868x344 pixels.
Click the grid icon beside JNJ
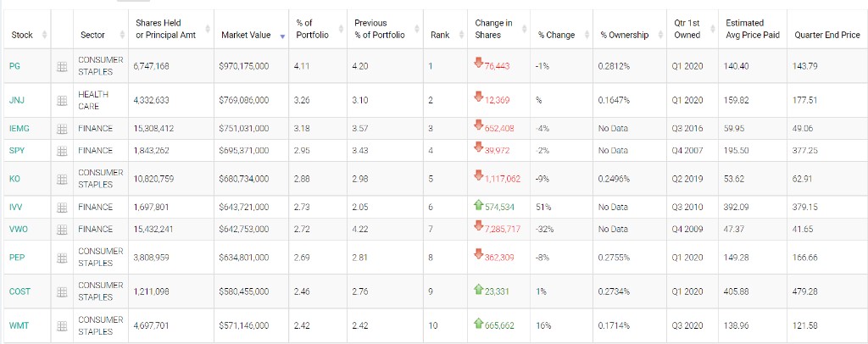click(x=62, y=100)
